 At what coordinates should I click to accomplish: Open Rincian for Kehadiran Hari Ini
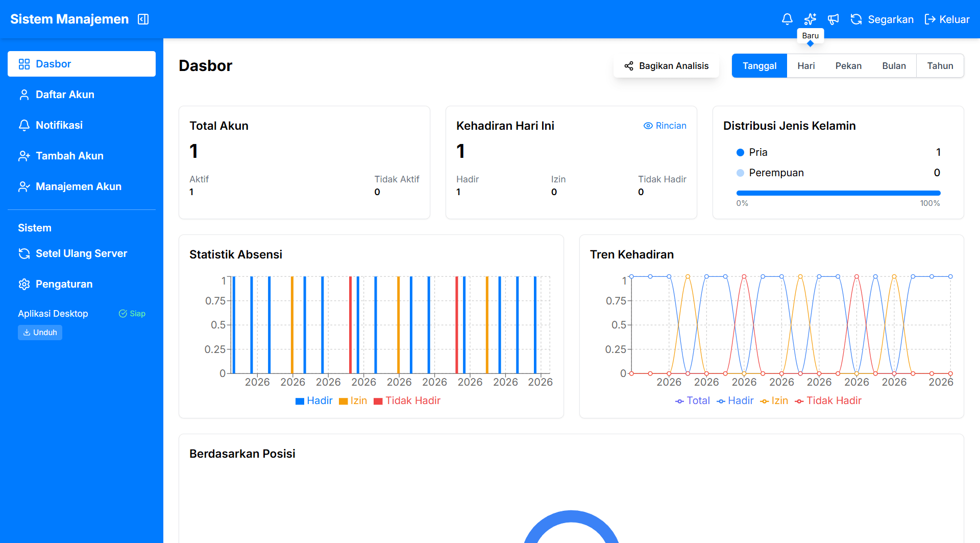point(665,125)
